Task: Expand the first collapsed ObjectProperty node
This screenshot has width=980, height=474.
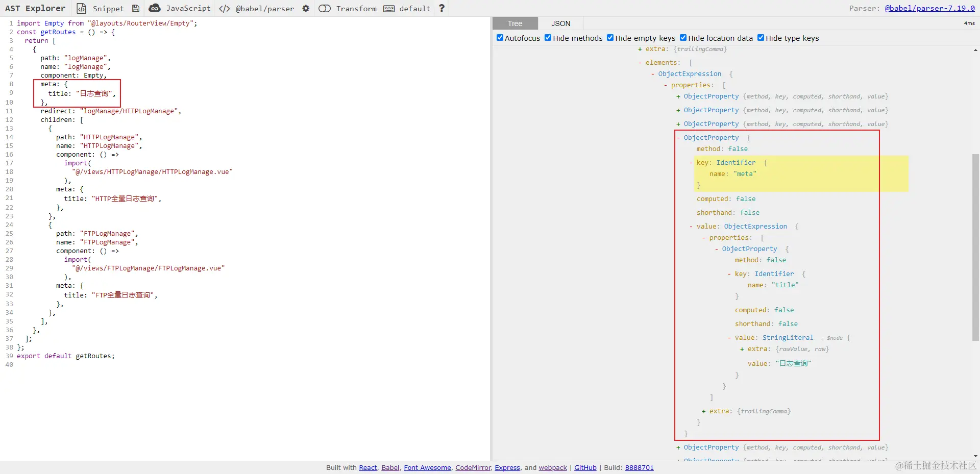Action: [678, 96]
